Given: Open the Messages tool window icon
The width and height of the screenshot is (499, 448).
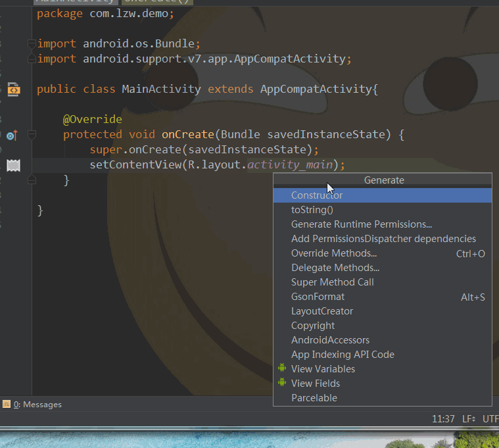Looking at the screenshot, I should tap(6, 405).
